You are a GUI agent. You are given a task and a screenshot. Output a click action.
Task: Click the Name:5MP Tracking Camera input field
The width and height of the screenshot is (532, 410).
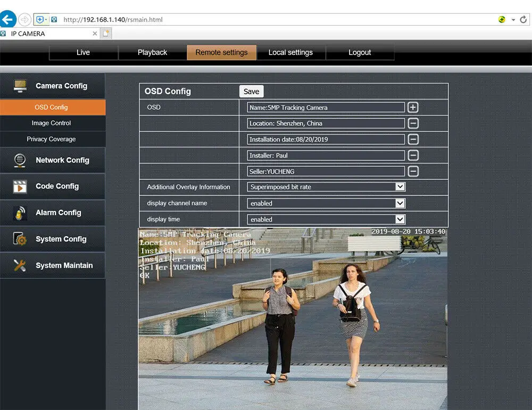pyautogui.click(x=326, y=108)
